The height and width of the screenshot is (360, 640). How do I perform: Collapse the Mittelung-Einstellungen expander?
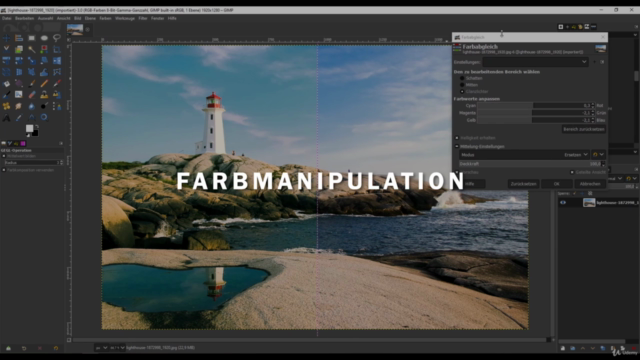[x=457, y=146]
